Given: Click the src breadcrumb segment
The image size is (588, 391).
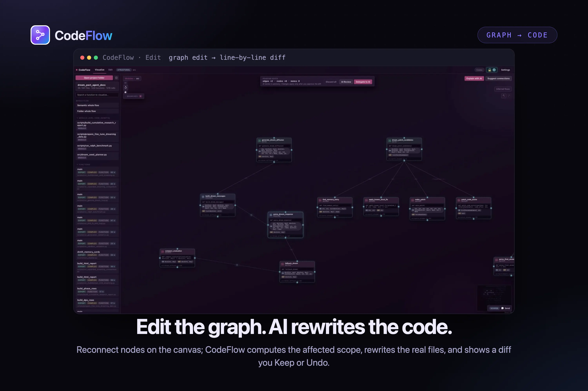Looking at the screenshot, I should point(138,79).
